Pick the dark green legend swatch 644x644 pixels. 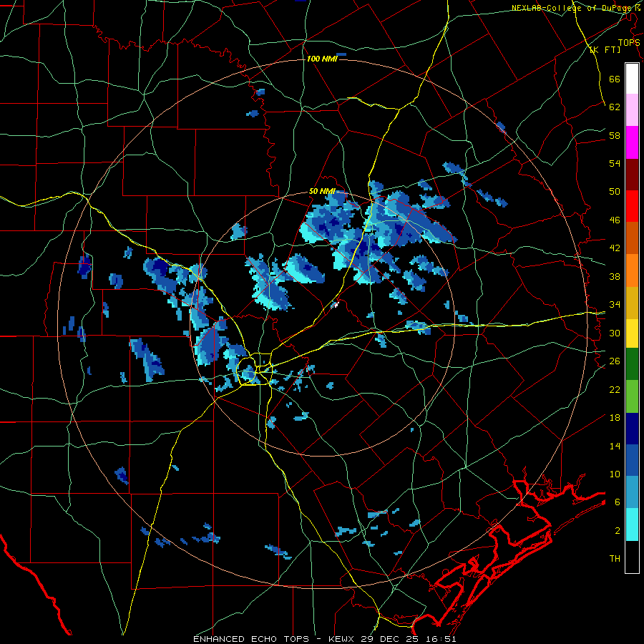coord(632,364)
